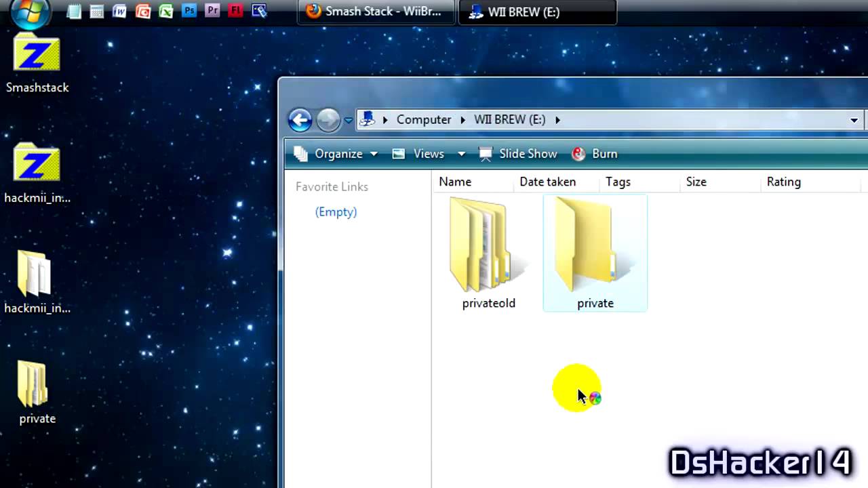Screen dimensions: 868x488
Task: Sort files by the Size column
Action: (x=721, y=182)
